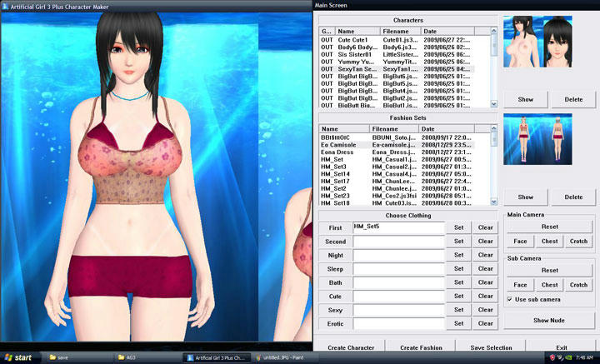This screenshot has height=364, width=600.
Task: Select the Body6 character row
Action: (x=397, y=47)
